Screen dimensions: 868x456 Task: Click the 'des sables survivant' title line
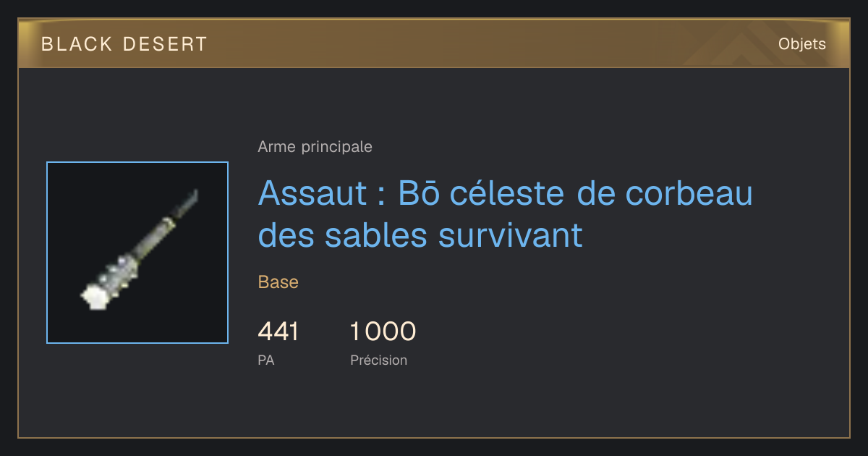[x=420, y=235]
